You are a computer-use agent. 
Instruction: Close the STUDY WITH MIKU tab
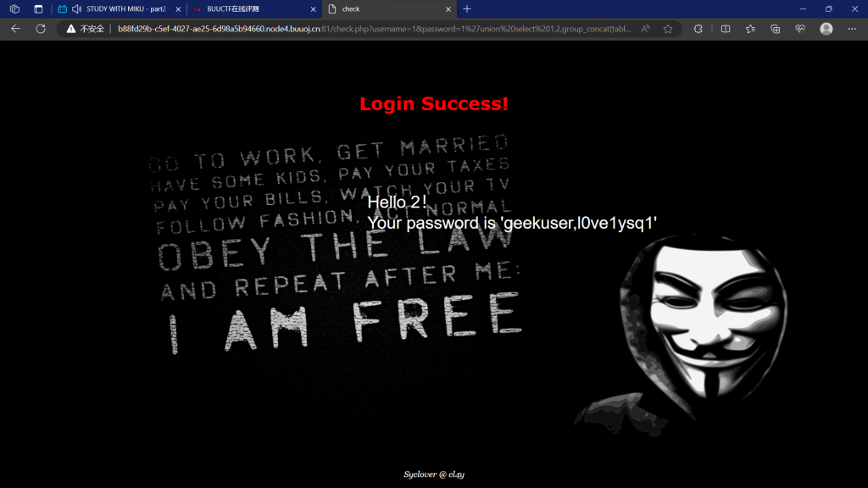point(178,8)
